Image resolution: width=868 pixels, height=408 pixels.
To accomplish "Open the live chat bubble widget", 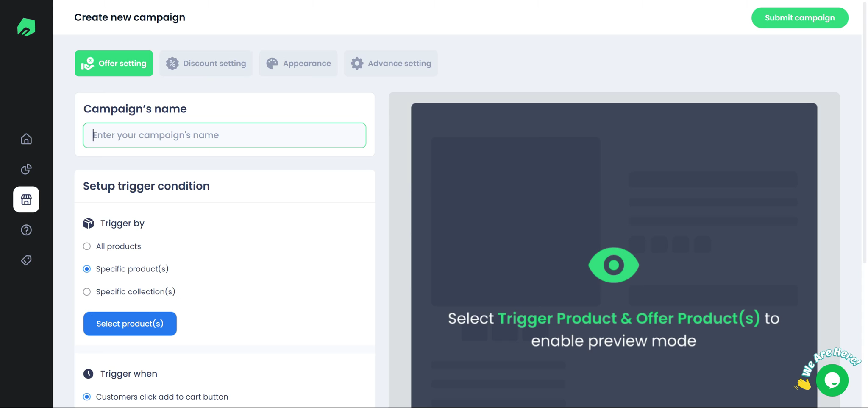I will coord(832,380).
